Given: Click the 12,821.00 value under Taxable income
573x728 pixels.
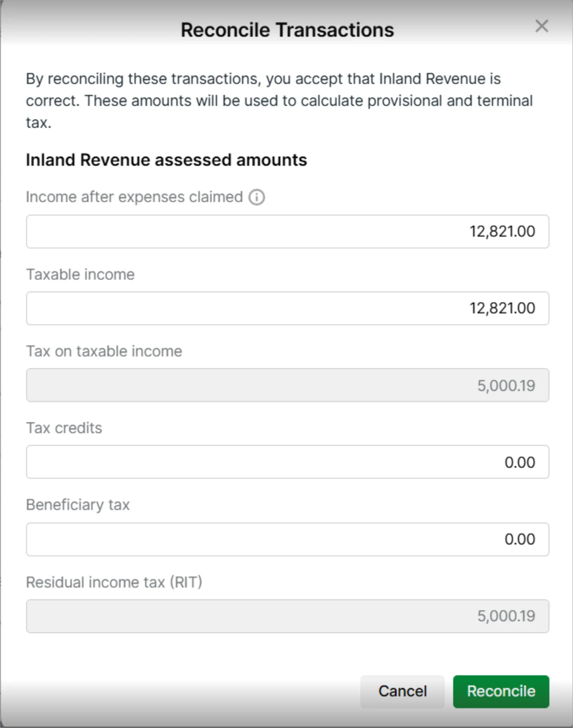Looking at the screenshot, I should click(502, 308).
